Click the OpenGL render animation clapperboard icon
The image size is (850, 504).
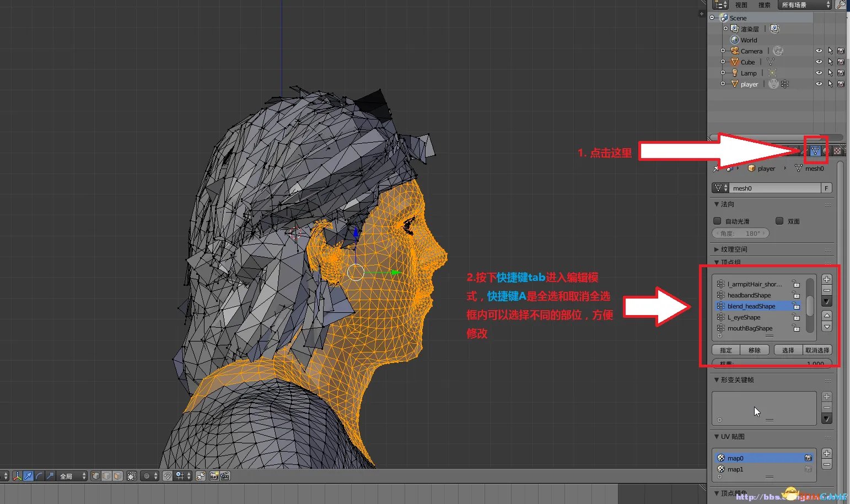click(225, 476)
